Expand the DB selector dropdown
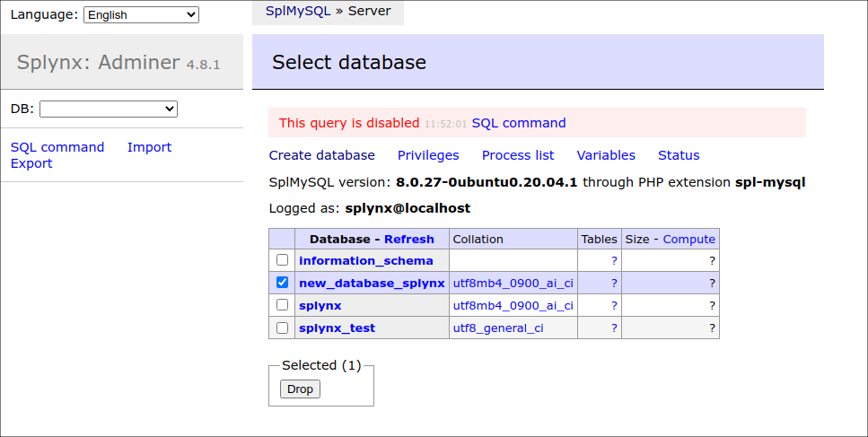Viewport: 868px width, 437px height. click(109, 109)
